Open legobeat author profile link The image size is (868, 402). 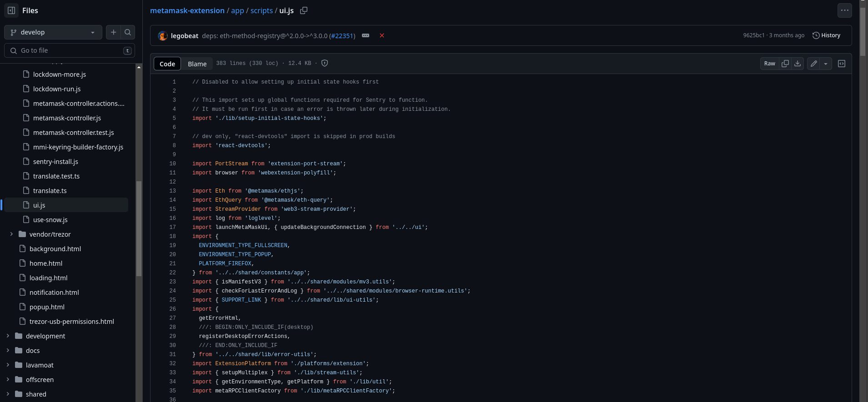point(185,35)
